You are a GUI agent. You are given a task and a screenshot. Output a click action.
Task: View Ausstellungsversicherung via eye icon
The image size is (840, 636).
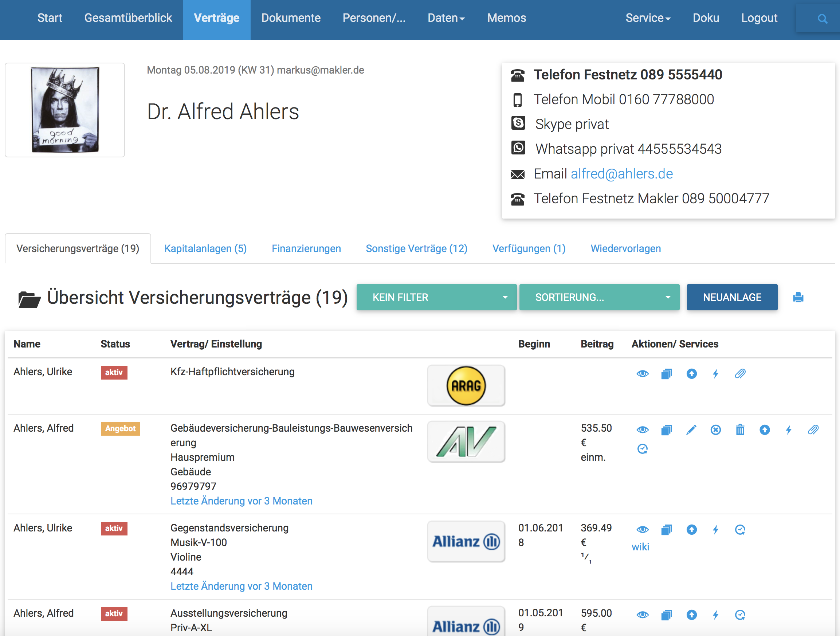point(643,615)
